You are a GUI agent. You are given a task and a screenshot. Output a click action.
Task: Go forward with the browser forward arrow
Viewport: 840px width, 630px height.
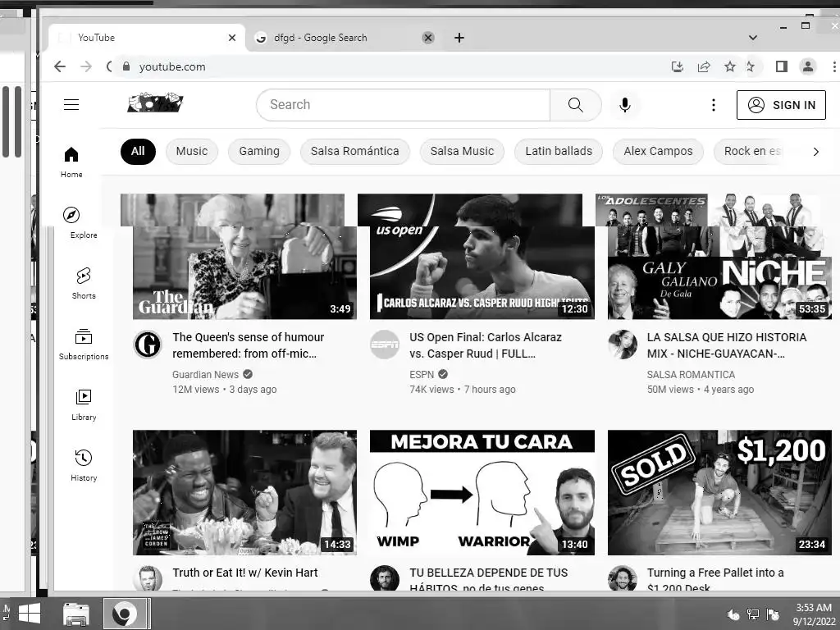(85, 66)
